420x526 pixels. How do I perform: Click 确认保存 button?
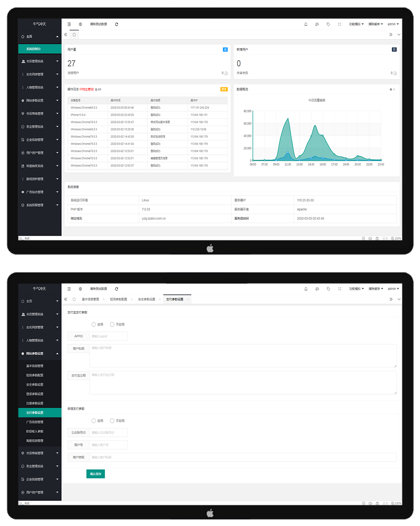[x=96, y=474]
